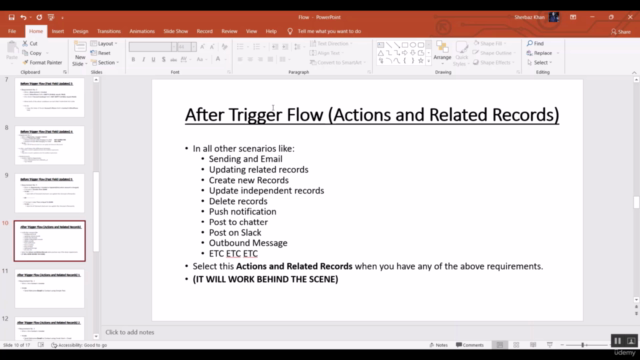Click Find in Editing group
Screen dimensions: 640x360
pyautogui.click(x=535, y=43)
